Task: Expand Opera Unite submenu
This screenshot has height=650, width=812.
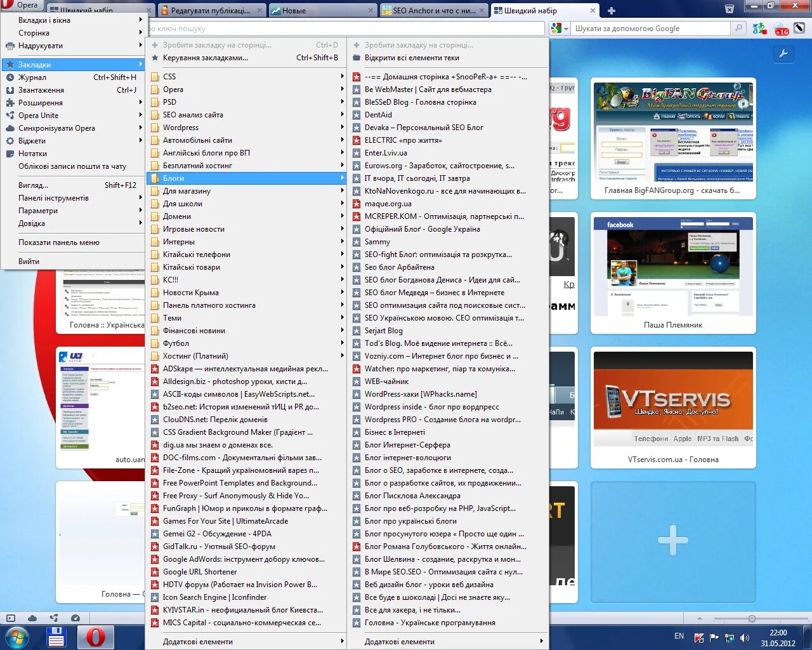Action: 74,116
